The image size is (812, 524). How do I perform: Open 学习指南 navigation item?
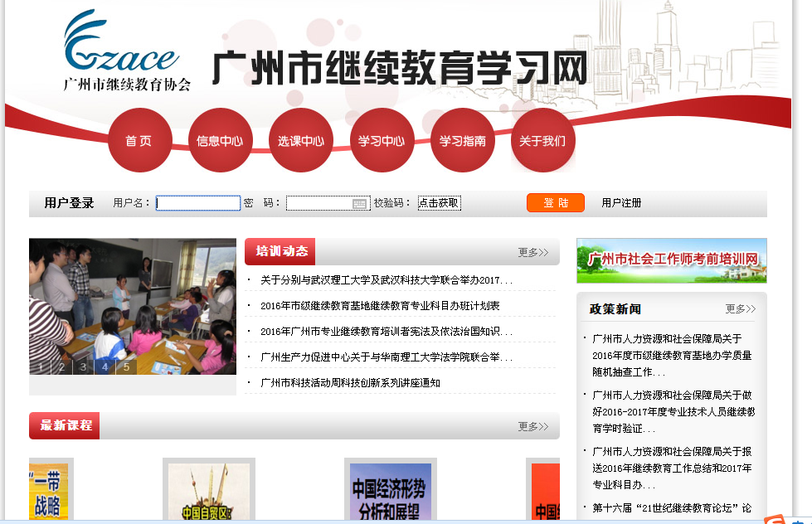462,141
